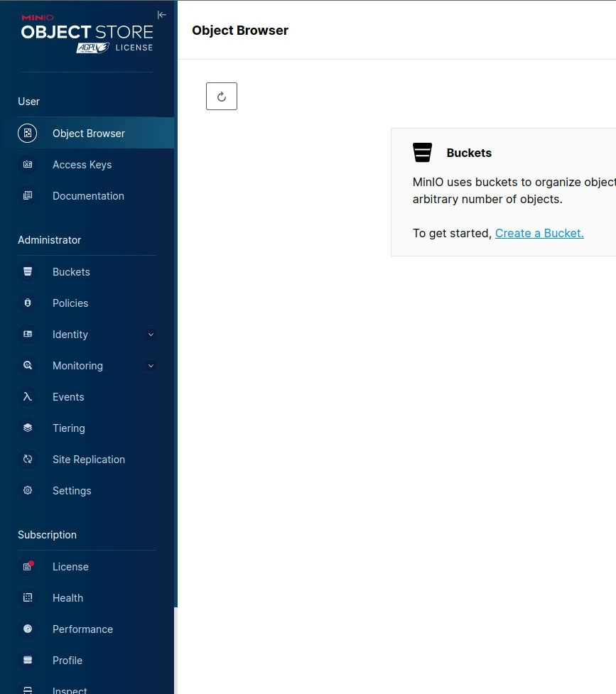Screen dimensions: 616x694
Task: Open the Documentation menu entry
Action: pyautogui.click(x=87, y=195)
